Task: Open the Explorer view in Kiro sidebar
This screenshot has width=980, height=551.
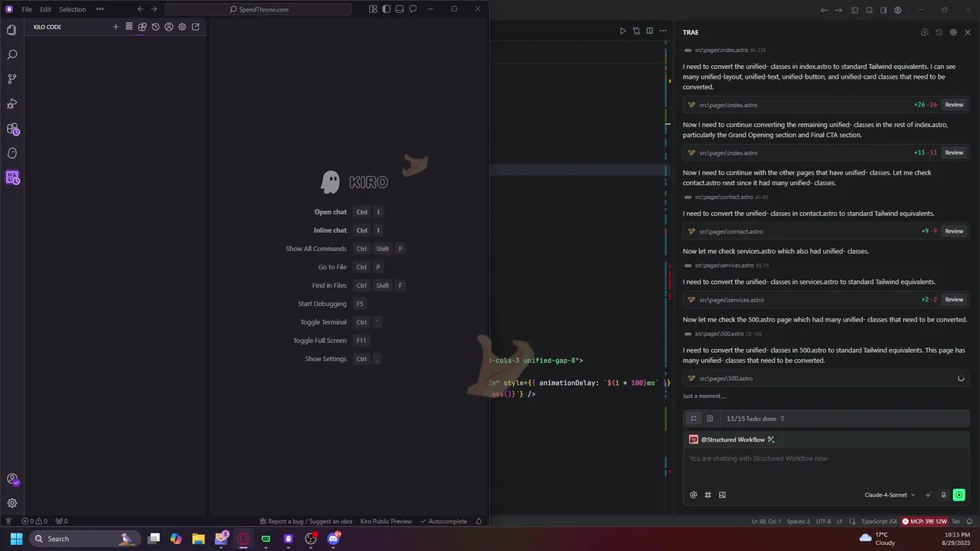Action: (x=11, y=30)
